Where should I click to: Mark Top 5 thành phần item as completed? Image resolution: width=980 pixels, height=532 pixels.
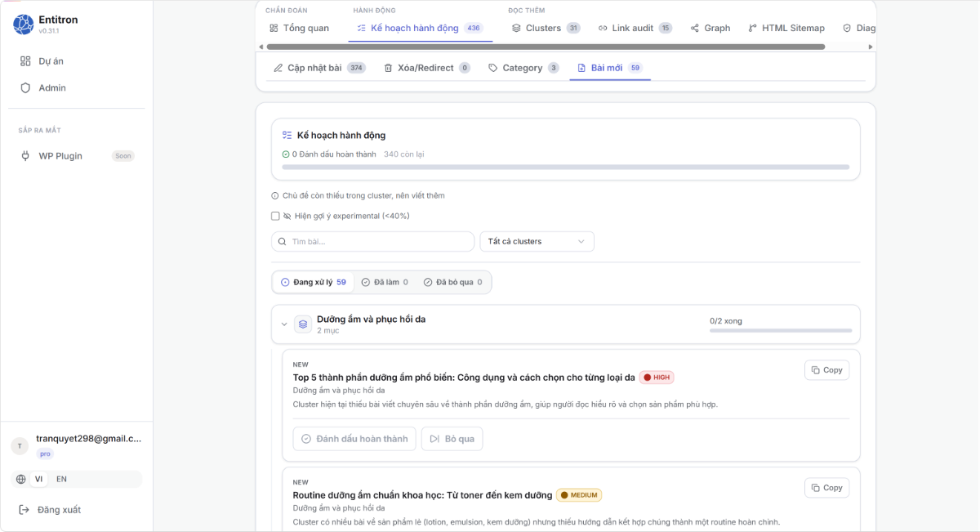(354, 439)
